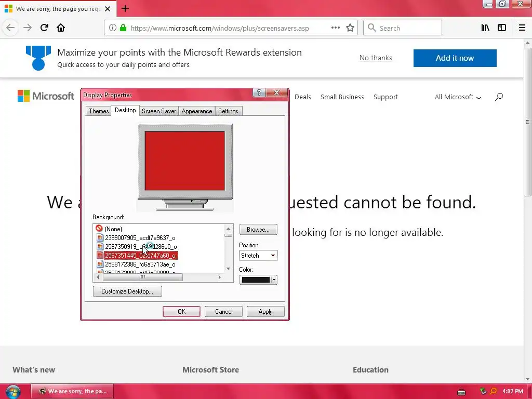Click the browser Search input field
532x399 pixels.
pyautogui.click(x=403, y=28)
